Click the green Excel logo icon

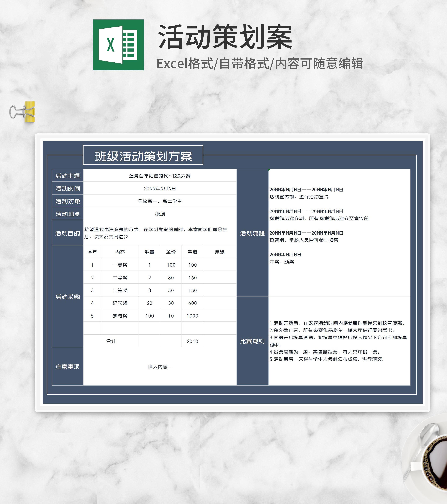click(118, 45)
